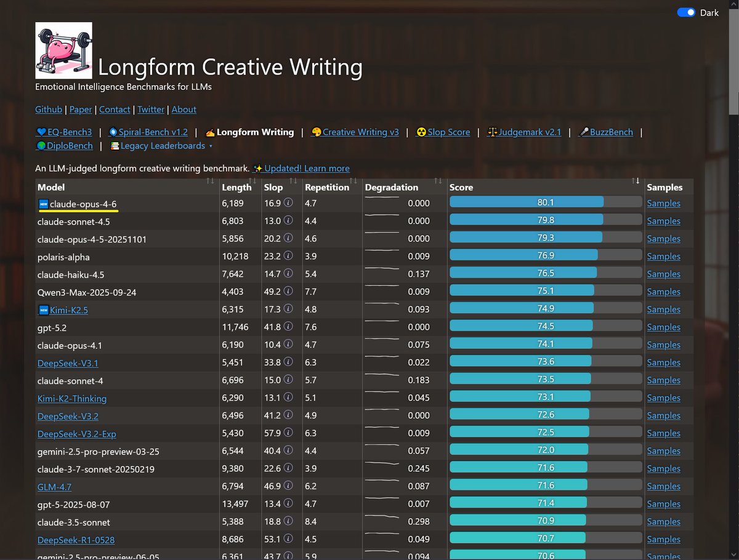Click the slop info icon for claude-sonnet-4
739x560 pixels.
[x=288, y=380]
